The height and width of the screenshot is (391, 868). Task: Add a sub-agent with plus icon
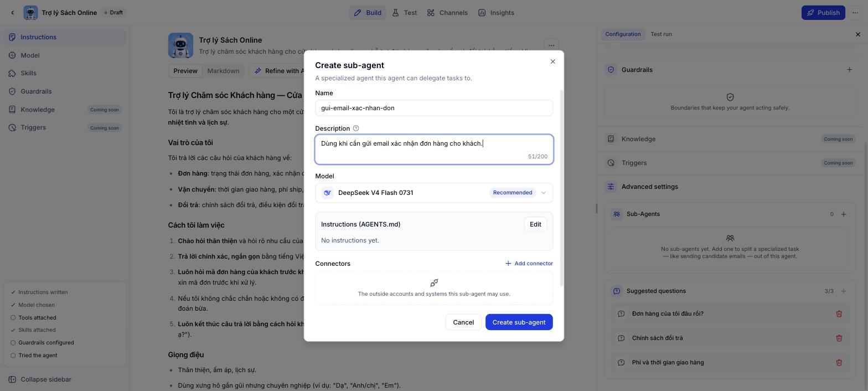tap(844, 214)
